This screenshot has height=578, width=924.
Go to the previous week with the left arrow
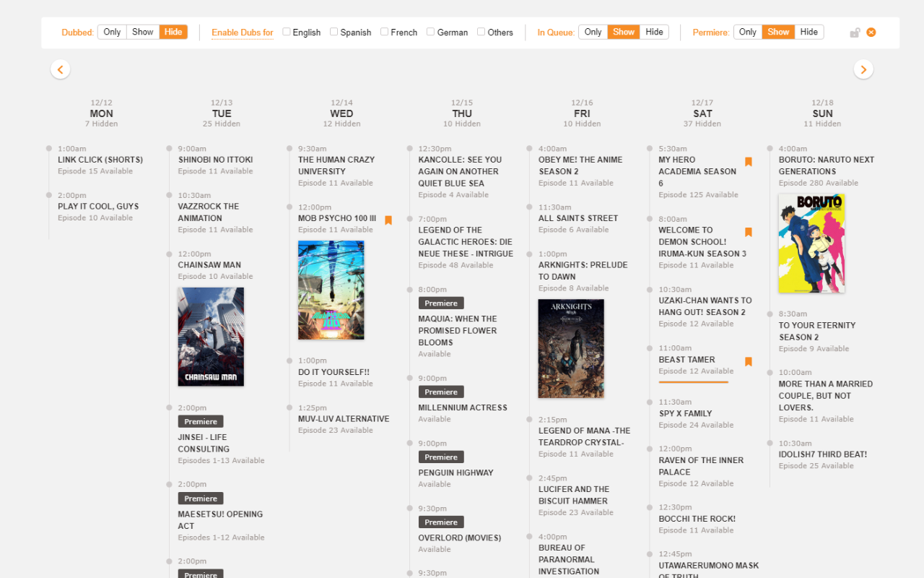[x=60, y=69]
